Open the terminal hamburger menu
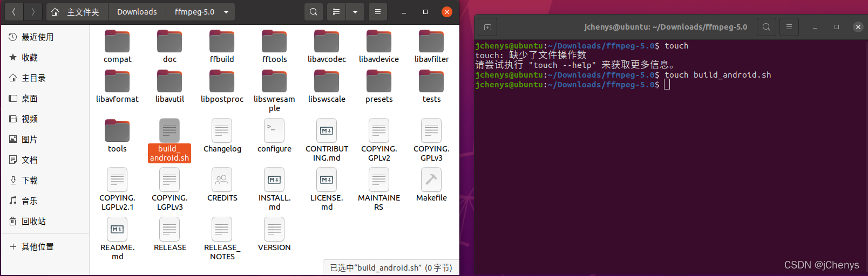The image size is (868, 276). 789,27
